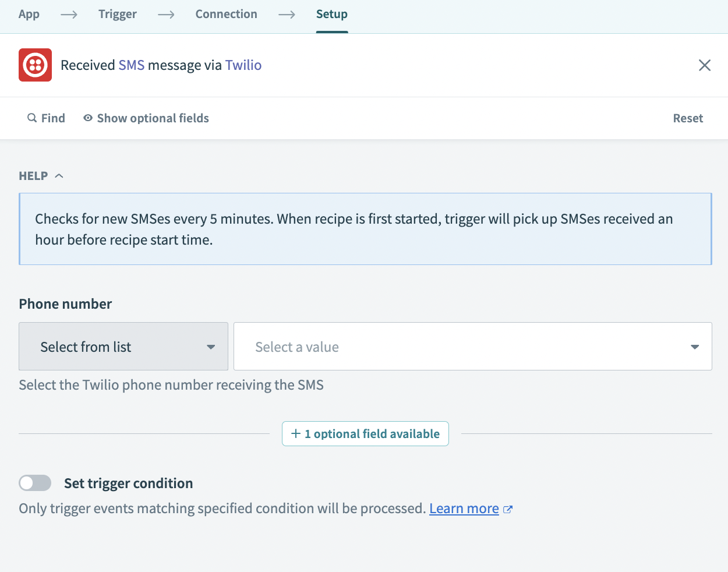Open the Select a value dropdown
The height and width of the screenshot is (572, 728).
(460, 347)
